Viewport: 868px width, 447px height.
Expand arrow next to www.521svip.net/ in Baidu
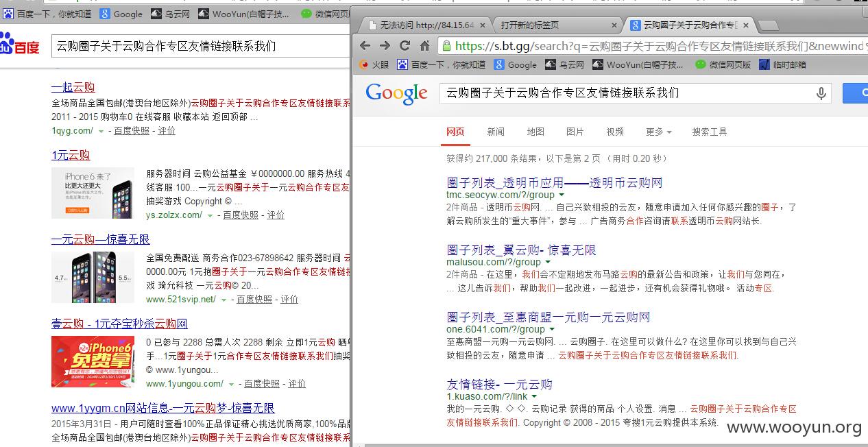tap(224, 300)
